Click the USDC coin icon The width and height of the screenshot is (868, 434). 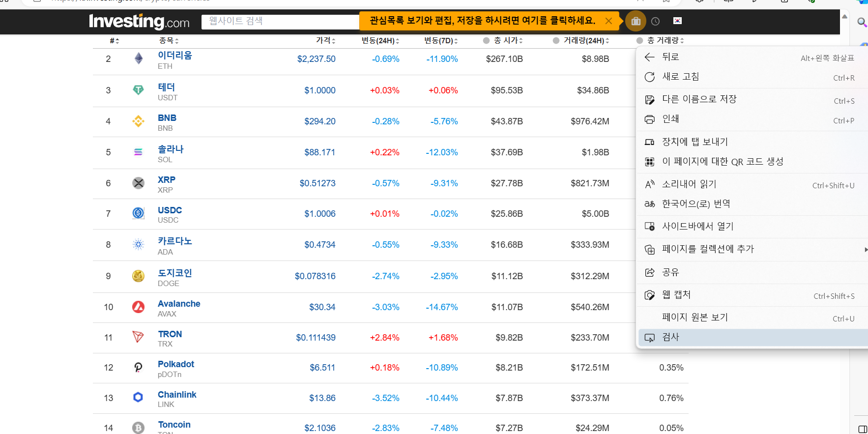tap(139, 213)
